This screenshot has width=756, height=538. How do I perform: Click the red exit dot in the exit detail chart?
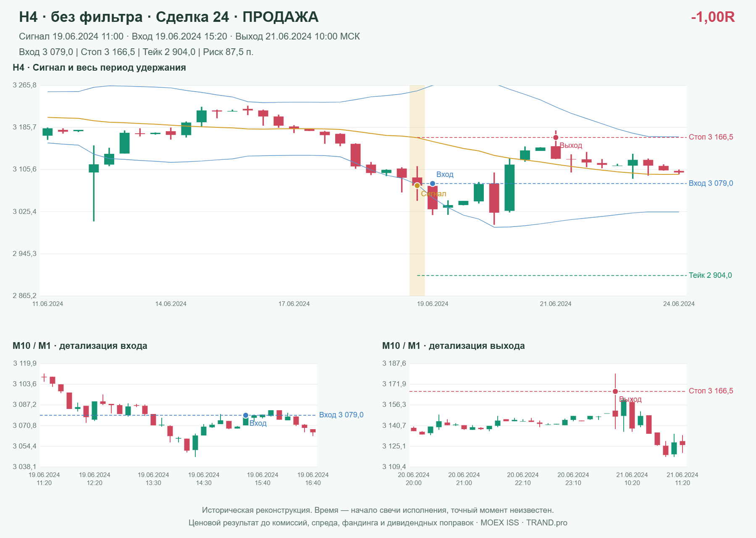tap(615, 391)
